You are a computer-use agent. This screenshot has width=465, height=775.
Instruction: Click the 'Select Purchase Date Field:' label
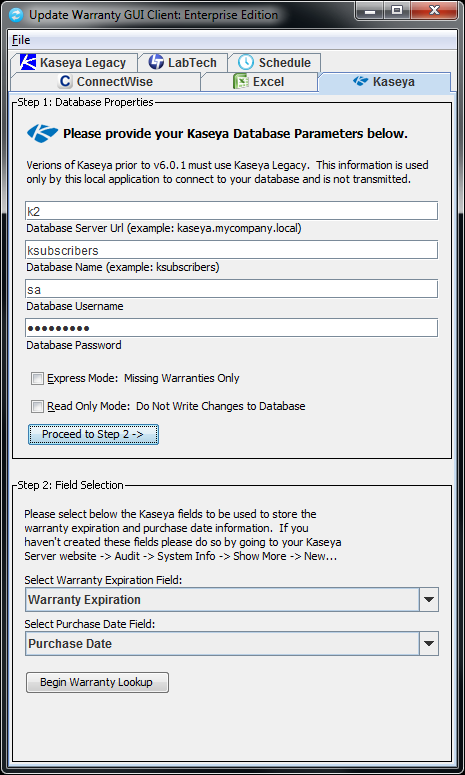click(90, 624)
